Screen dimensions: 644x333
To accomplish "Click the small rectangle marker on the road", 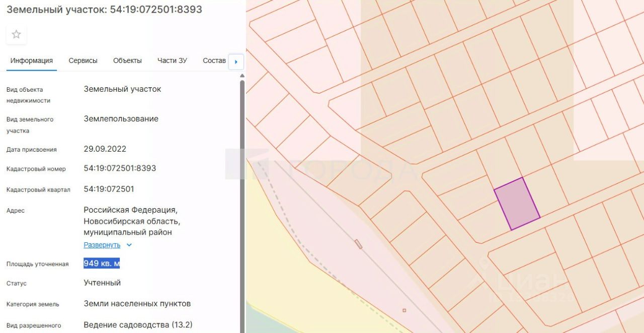I will click(358, 244).
